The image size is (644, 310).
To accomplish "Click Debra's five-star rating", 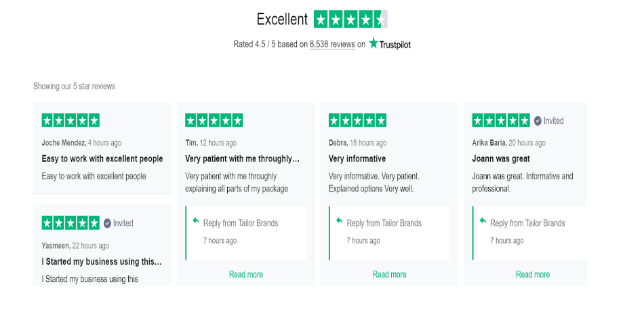I will coord(357,120).
